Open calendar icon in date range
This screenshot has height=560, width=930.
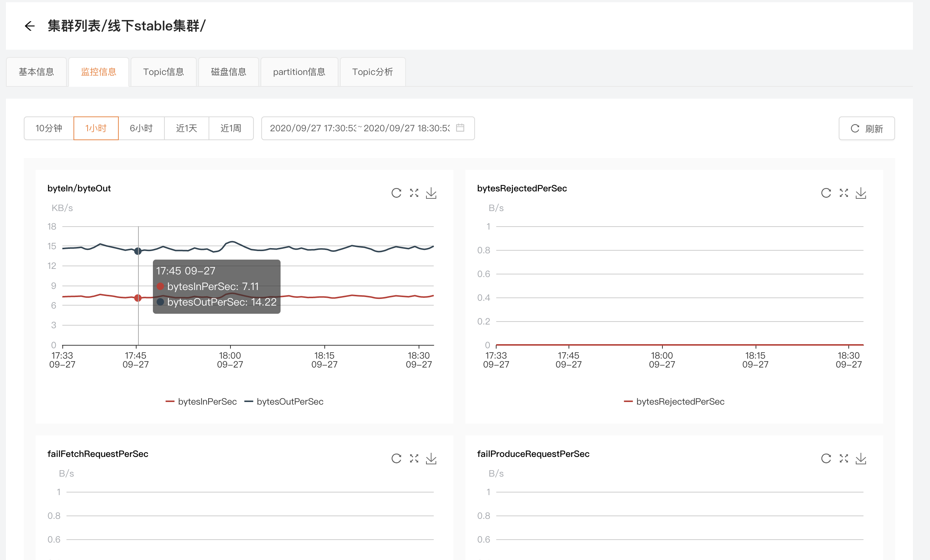(x=460, y=128)
